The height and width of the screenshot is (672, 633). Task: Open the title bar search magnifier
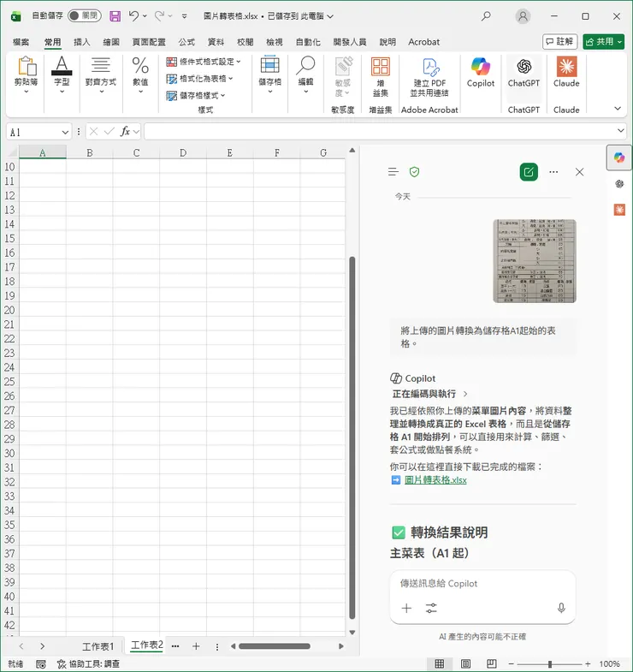coord(486,16)
